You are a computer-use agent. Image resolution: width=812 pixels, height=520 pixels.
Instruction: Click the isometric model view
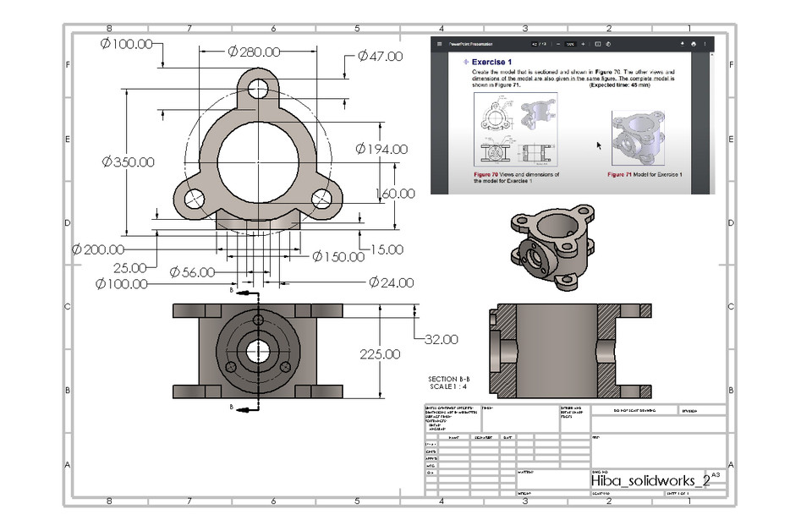click(551, 239)
